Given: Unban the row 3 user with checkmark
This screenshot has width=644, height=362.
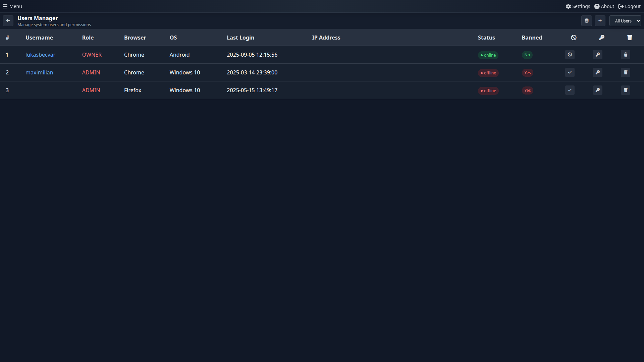Looking at the screenshot, I should (570, 90).
